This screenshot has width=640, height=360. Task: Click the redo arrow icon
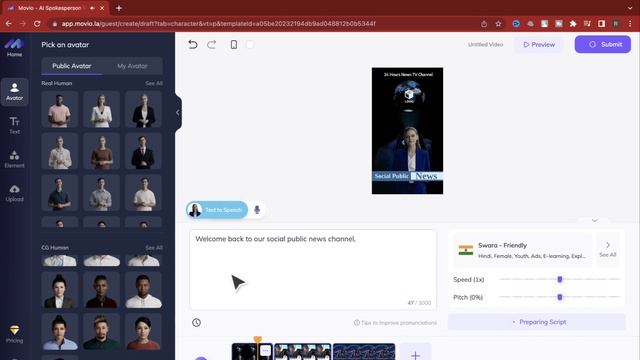point(211,44)
